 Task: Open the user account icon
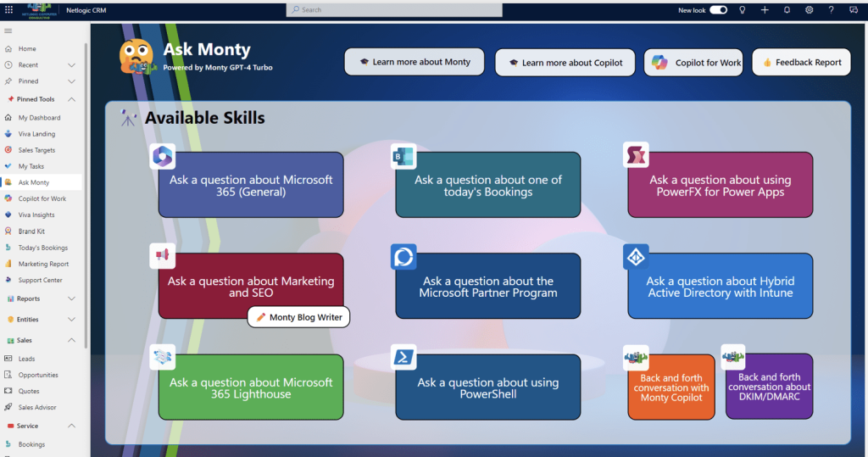coord(854,10)
